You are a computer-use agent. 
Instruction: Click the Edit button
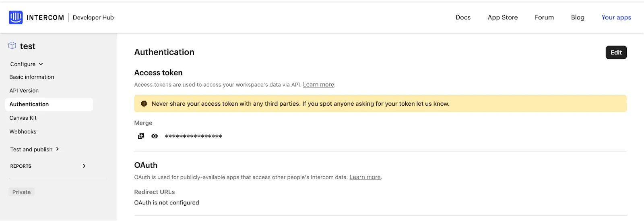[616, 52]
